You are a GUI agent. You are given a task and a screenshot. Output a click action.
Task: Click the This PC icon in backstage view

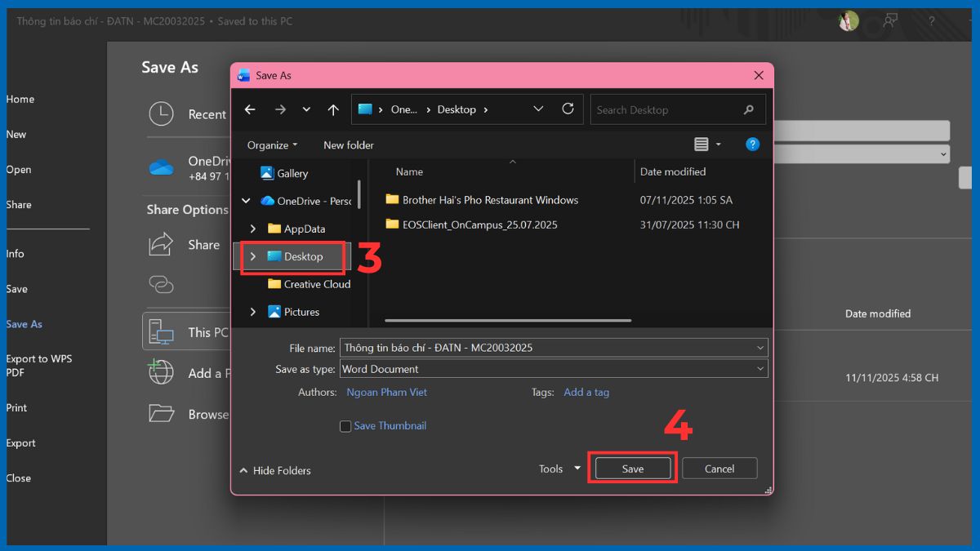pyautogui.click(x=160, y=331)
